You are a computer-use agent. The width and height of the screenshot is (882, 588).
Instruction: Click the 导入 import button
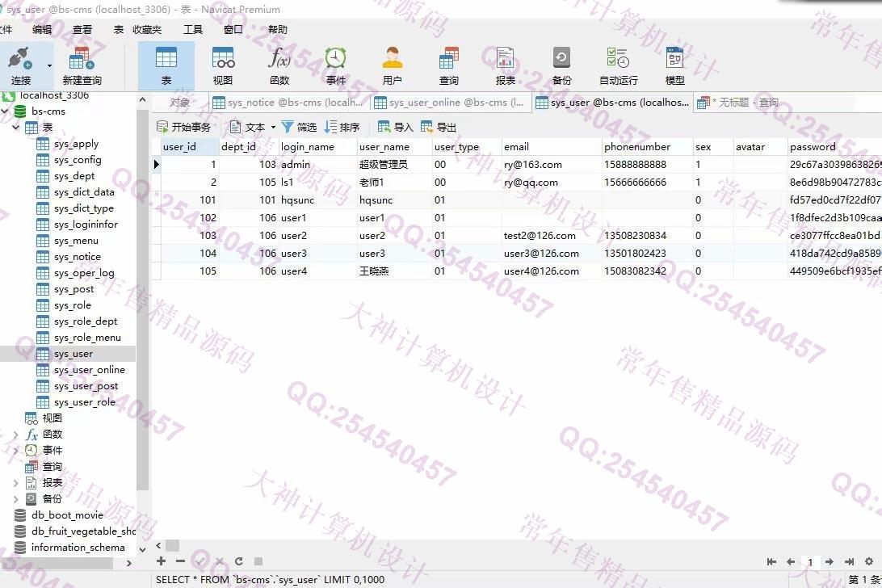coord(396,127)
